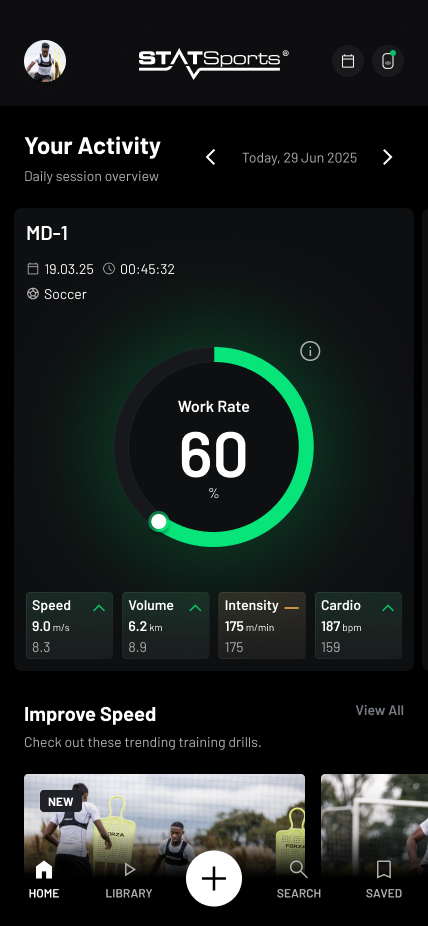Open the Speed metric card
The width and height of the screenshot is (428, 926).
pyautogui.click(x=70, y=625)
